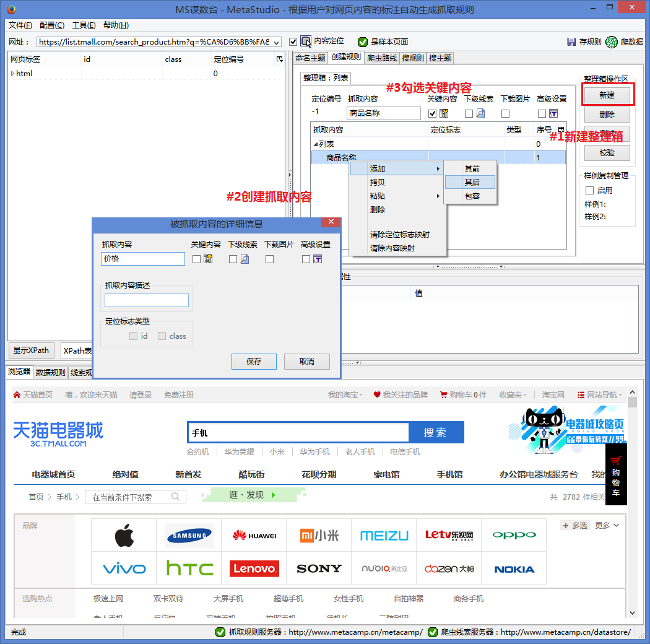Screen dimensions: 650x644
Task: Check 高级设置 checkbox in workbench row
Action: pyautogui.click(x=542, y=113)
